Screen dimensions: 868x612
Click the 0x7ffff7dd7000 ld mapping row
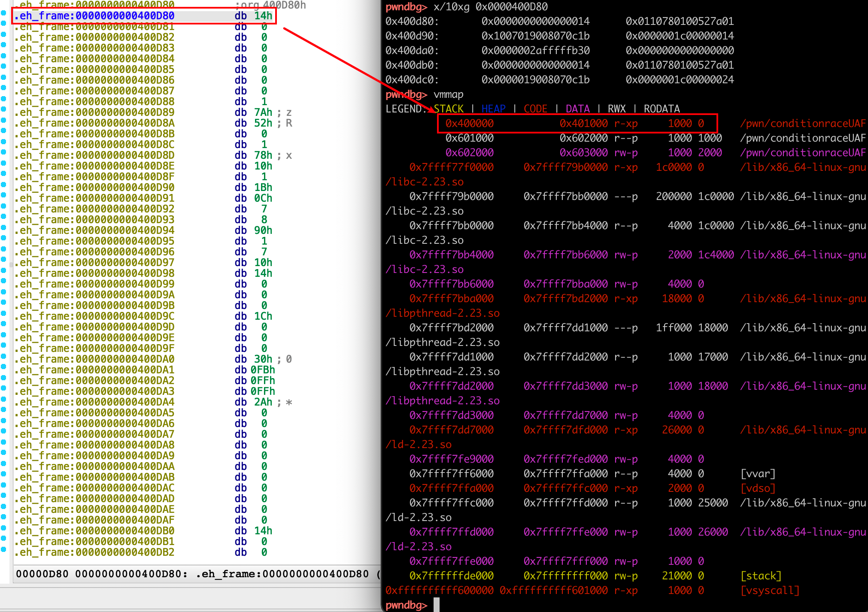(637, 430)
